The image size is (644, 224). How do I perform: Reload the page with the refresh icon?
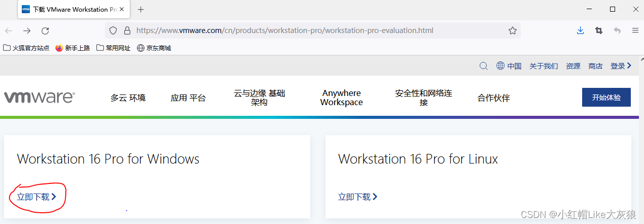click(45, 30)
